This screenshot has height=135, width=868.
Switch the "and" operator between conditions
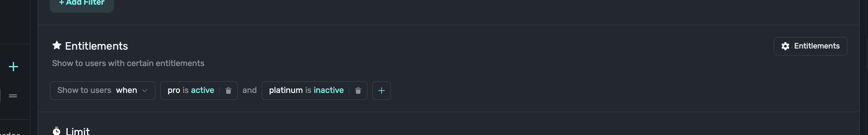pos(249,91)
